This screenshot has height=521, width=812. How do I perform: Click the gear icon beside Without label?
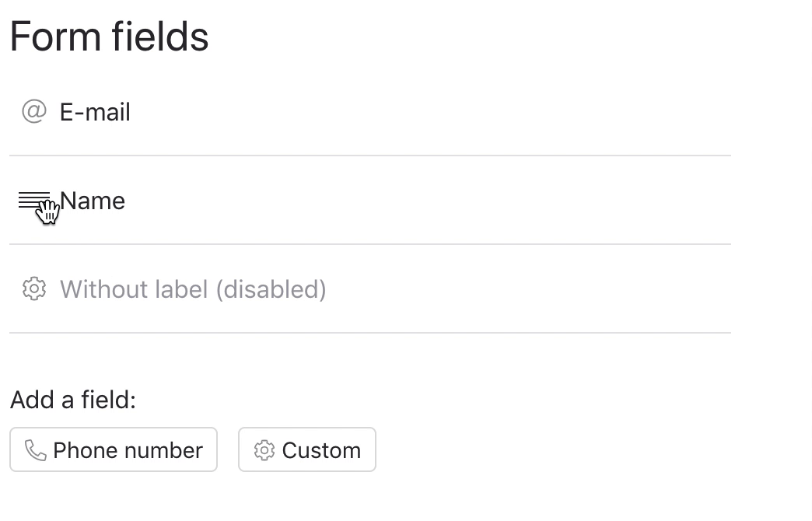point(34,289)
